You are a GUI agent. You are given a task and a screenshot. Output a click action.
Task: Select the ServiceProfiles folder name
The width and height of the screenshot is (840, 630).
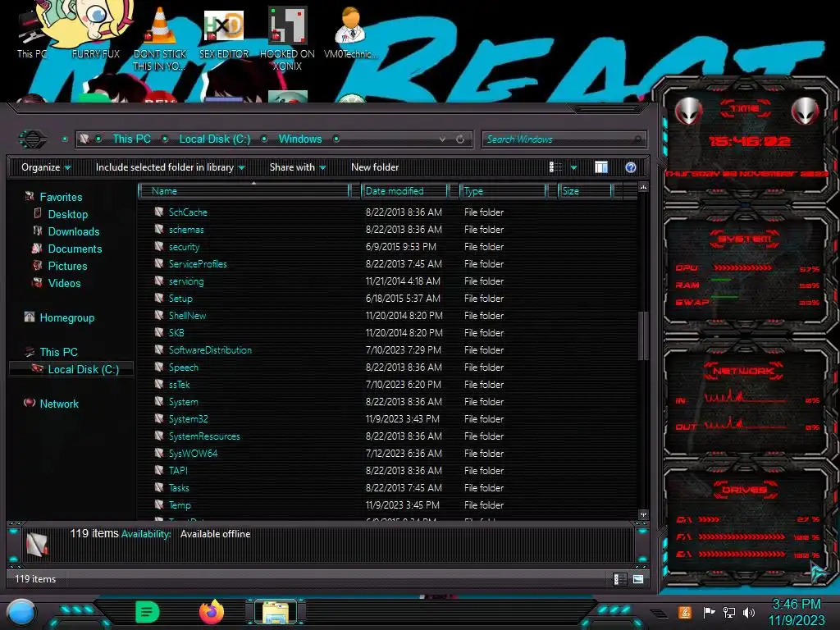click(198, 263)
